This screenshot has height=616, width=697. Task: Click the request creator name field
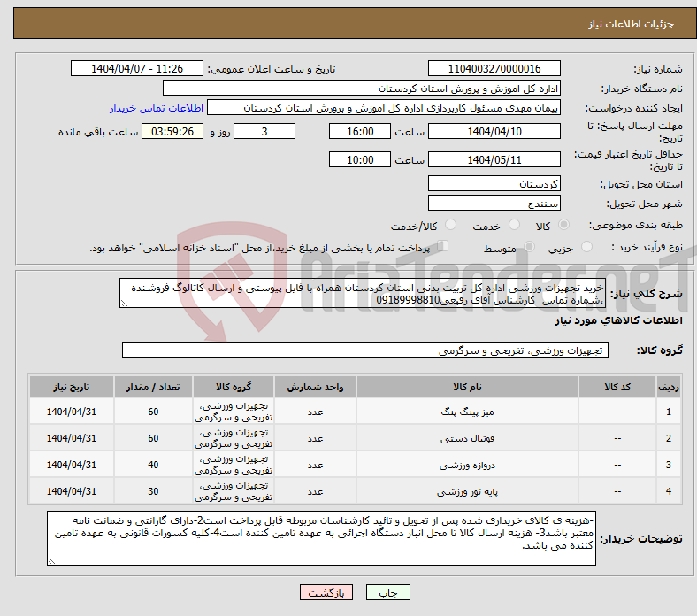[384, 108]
